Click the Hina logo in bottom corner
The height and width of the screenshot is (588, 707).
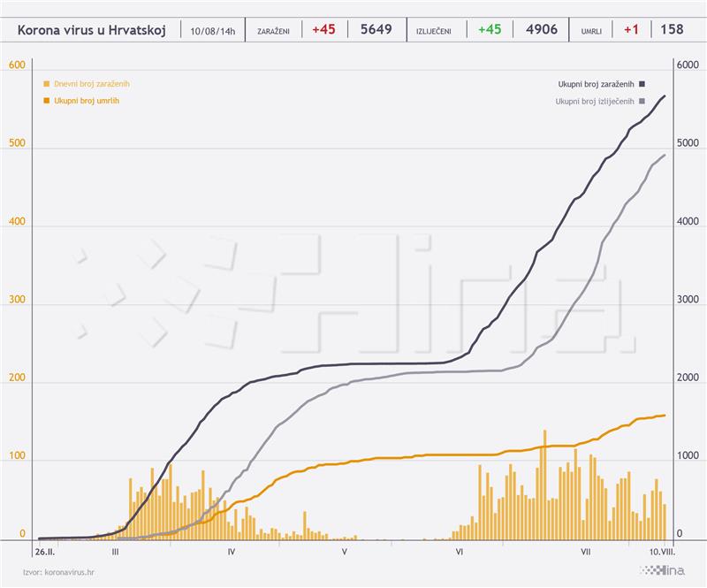(x=662, y=570)
